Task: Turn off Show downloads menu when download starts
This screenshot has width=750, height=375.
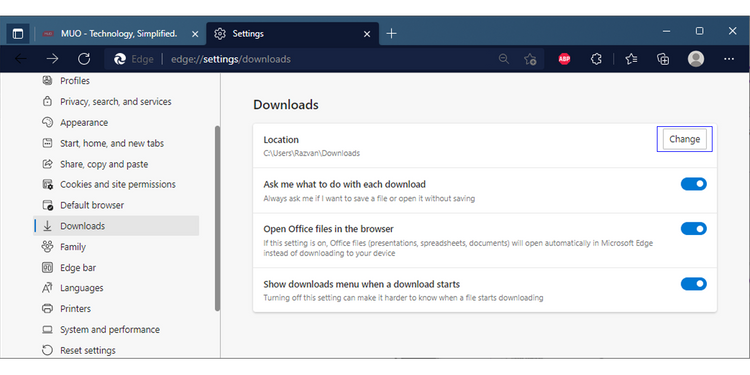Action: point(694,284)
